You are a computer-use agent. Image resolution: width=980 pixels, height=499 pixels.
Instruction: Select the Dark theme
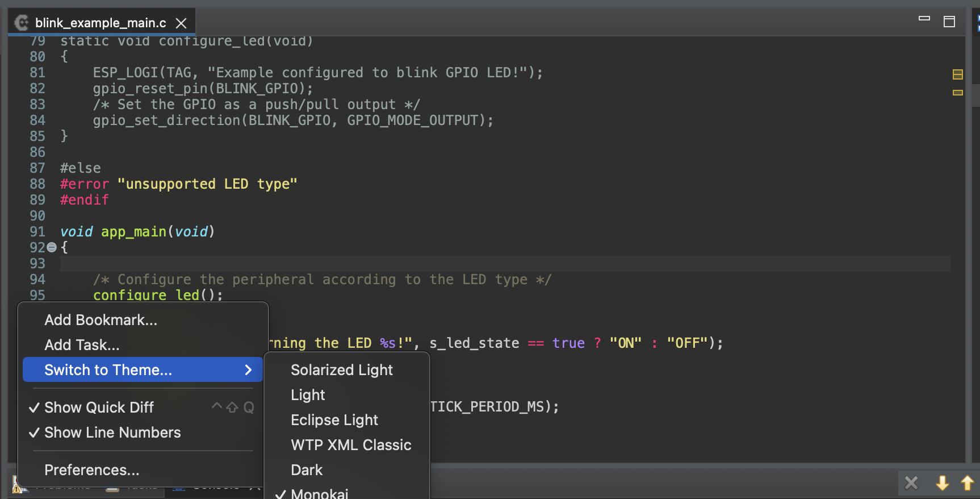(x=347, y=470)
